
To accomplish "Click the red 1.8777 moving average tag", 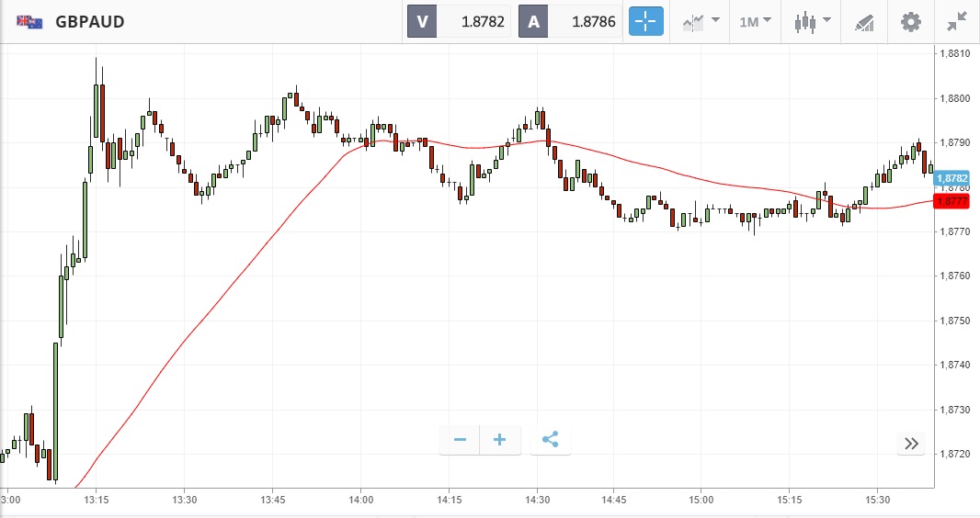I will pos(952,201).
